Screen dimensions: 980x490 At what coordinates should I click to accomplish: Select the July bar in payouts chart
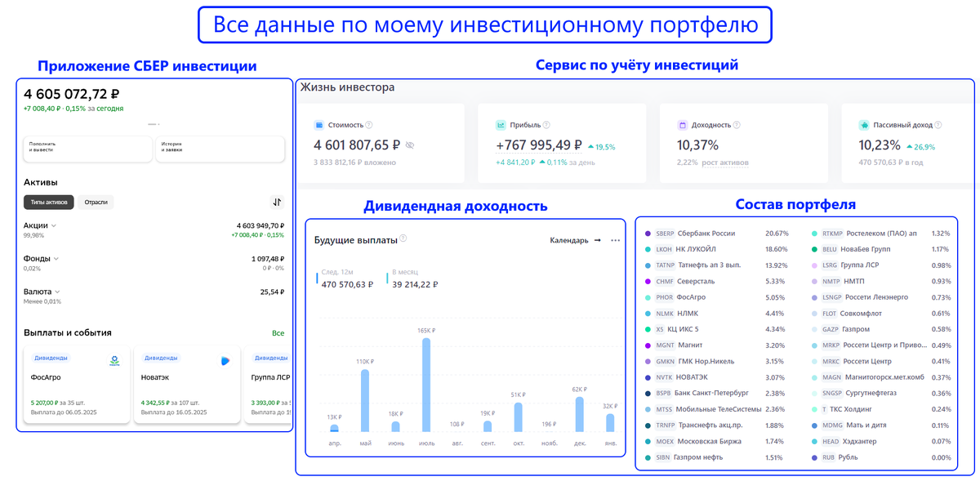coord(425,385)
